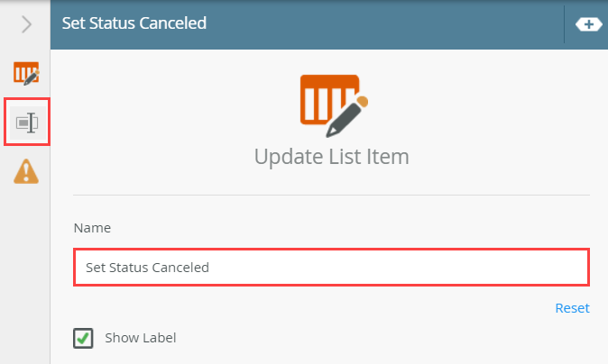608x364 pixels.
Task: Click the Update List Item heading text
Action: click(331, 157)
